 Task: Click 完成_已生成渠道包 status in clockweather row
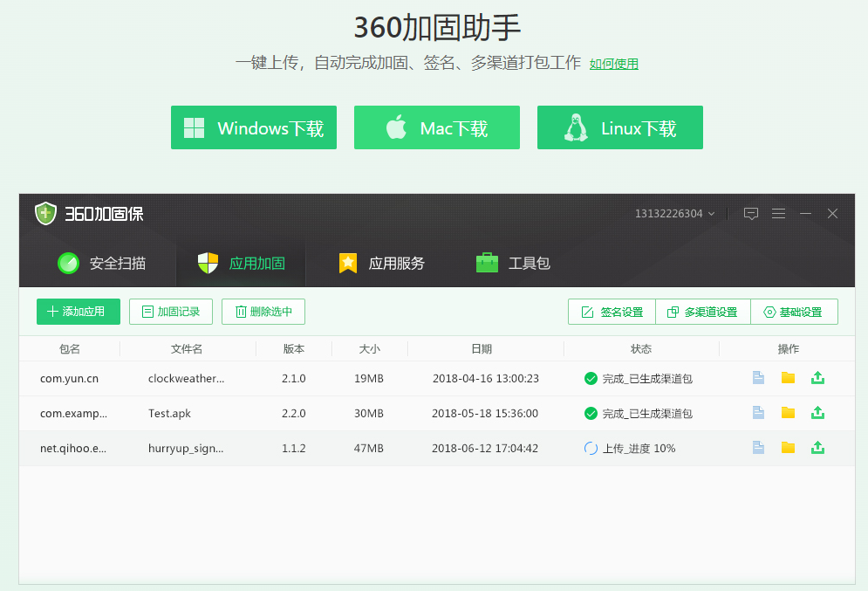point(647,378)
